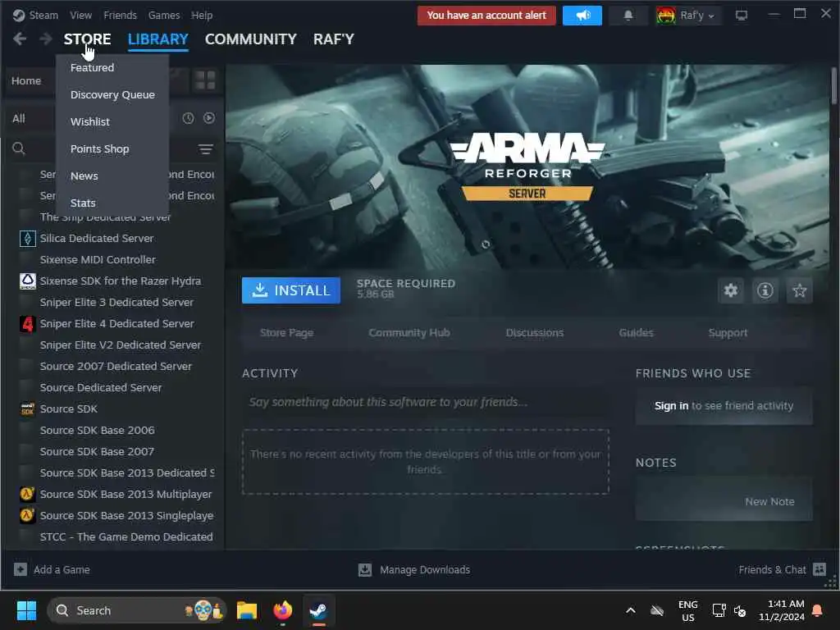
Task: Click the ready-to-play filter icon
Action: pos(209,118)
